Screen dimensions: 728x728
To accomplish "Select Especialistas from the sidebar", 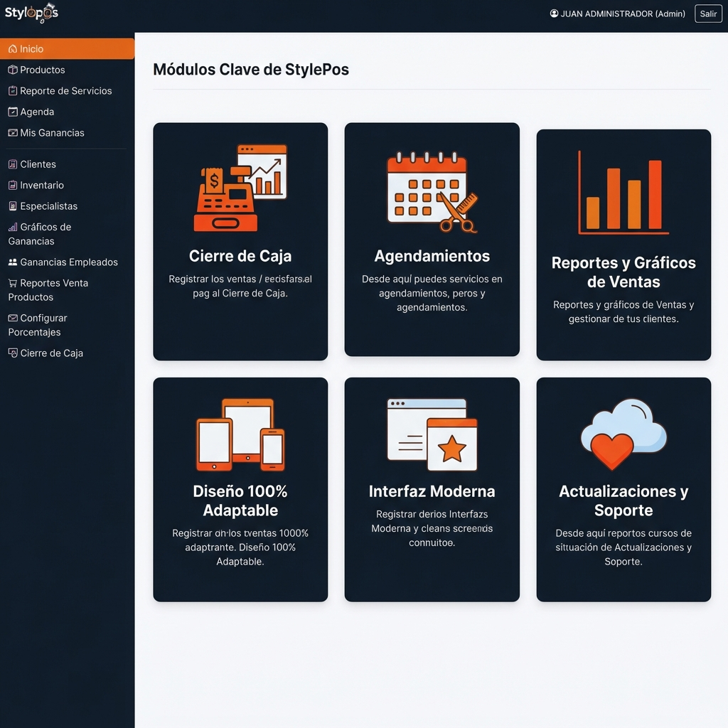I will pyautogui.click(x=48, y=206).
